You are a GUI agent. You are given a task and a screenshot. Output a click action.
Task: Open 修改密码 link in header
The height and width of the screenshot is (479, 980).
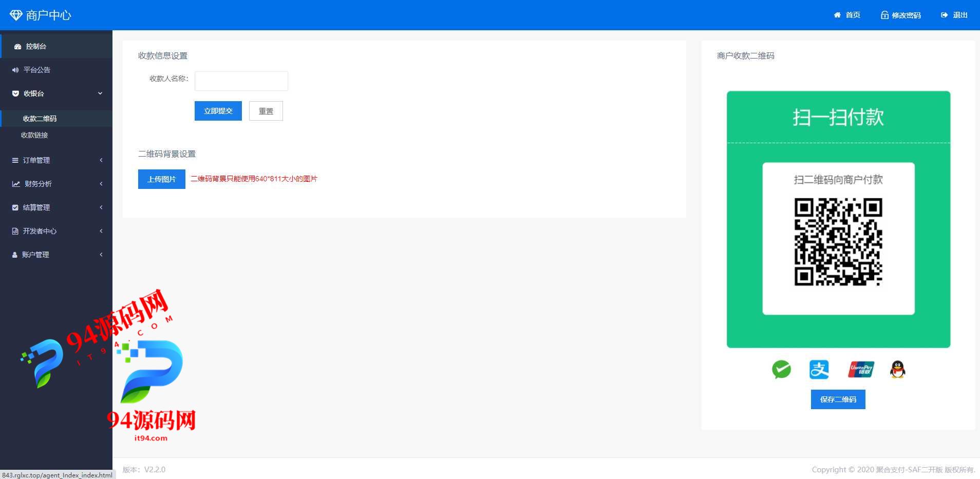click(x=906, y=15)
